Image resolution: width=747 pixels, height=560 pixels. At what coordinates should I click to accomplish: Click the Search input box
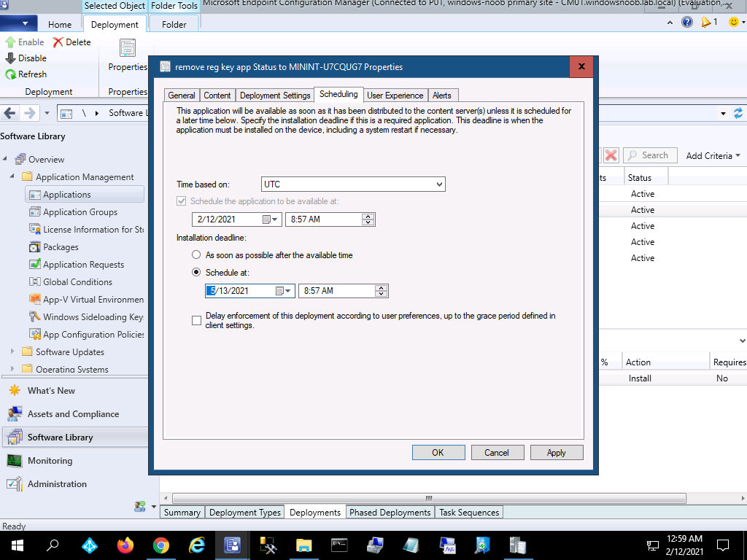coord(650,155)
